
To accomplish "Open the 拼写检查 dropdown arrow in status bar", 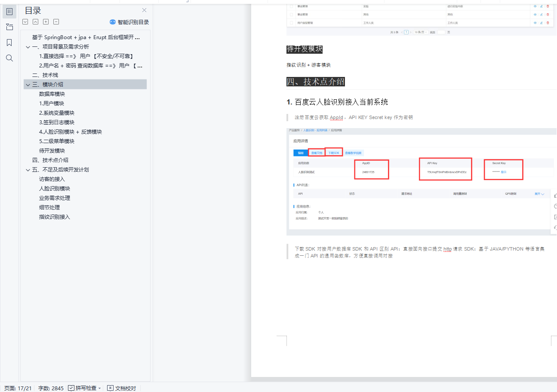I will coord(100,388).
